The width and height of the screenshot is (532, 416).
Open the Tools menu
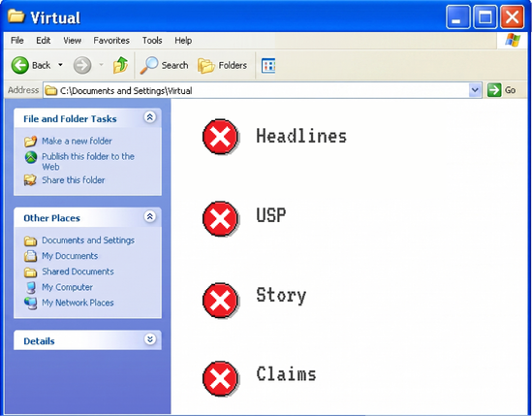[x=152, y=41]
